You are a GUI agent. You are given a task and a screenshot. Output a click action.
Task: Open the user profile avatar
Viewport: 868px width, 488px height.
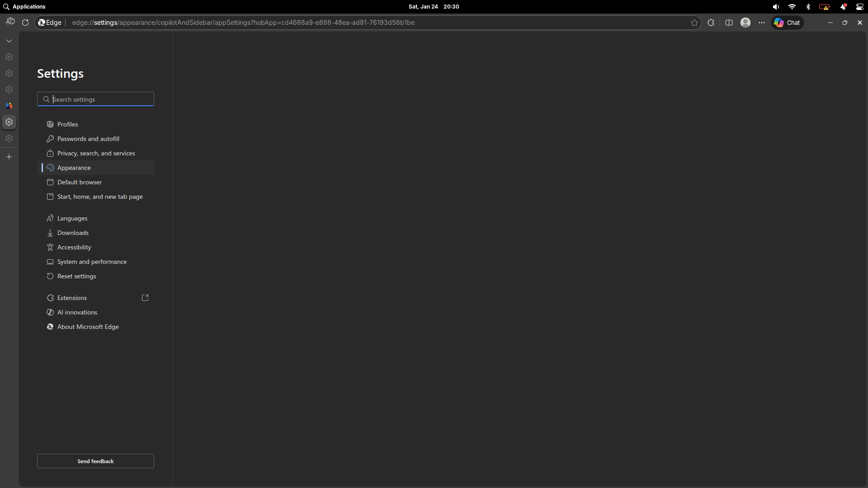(x=745, y=23)
